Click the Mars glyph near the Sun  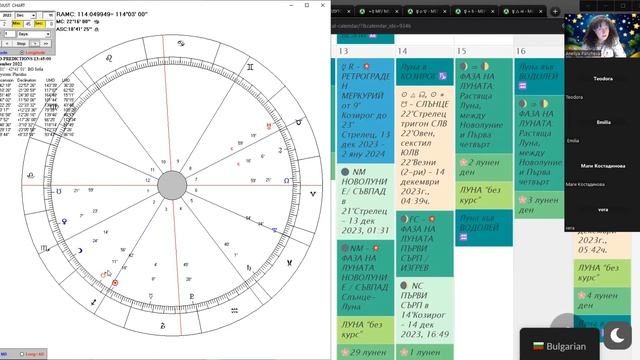[103, 275]
